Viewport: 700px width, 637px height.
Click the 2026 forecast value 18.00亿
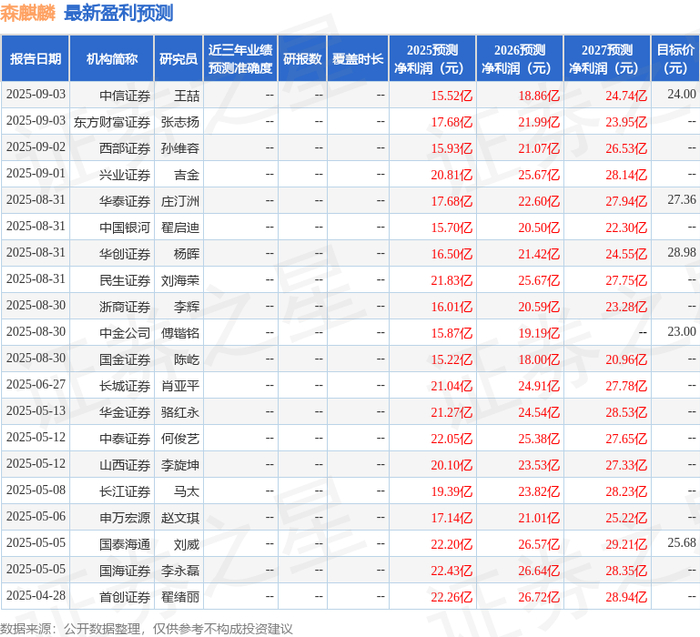539,359
